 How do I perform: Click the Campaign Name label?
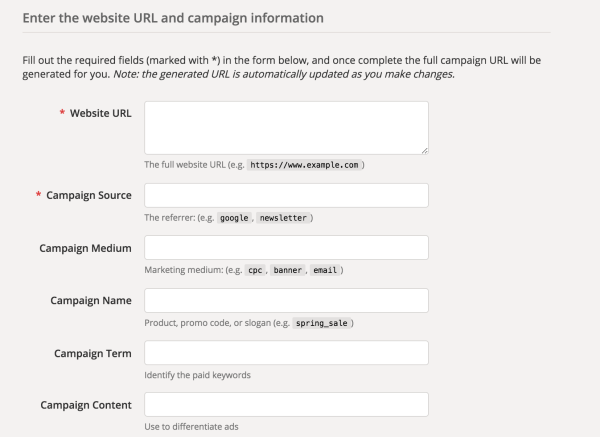point(91,301)
